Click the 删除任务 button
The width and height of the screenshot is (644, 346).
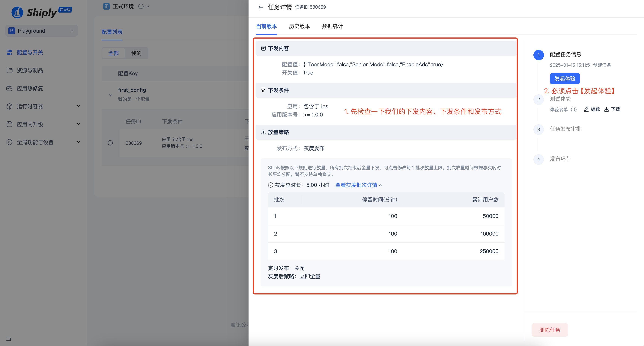(x=550, y=330)
